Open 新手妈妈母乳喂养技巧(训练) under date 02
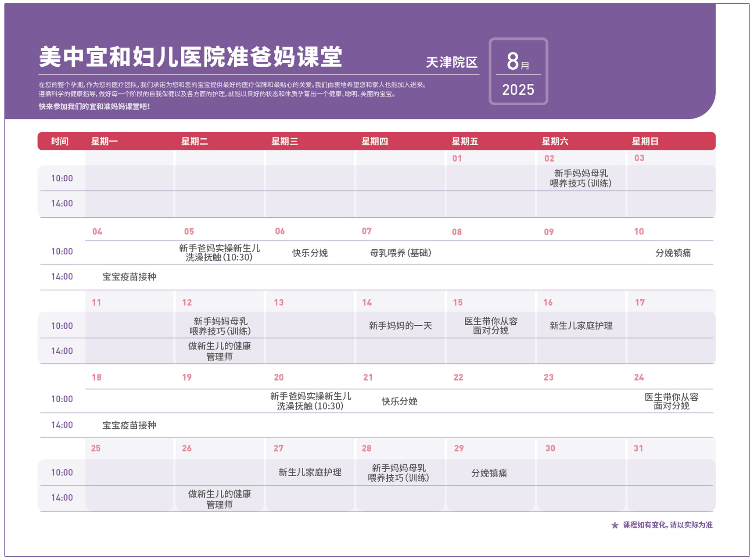The width and height of the screenshot is (754, 560). pos(581,178)
